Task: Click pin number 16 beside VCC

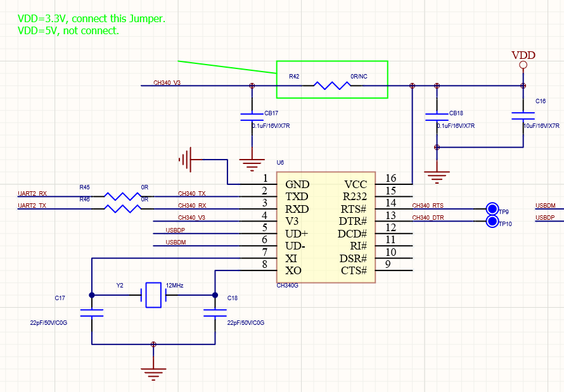Action: [x=390, y=178]
